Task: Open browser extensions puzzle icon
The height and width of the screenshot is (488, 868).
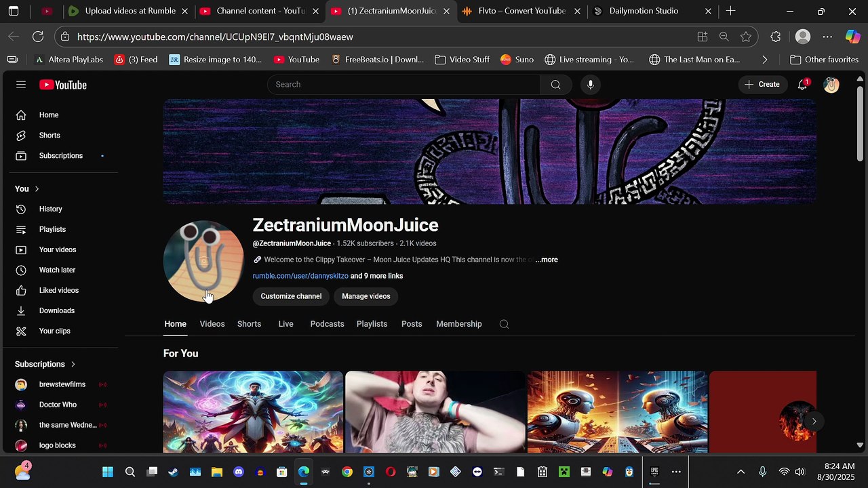Action: (x=776, y=37)
